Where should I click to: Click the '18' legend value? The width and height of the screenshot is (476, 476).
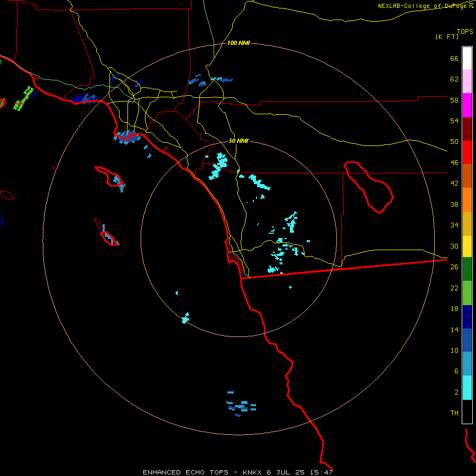point(454,309)
